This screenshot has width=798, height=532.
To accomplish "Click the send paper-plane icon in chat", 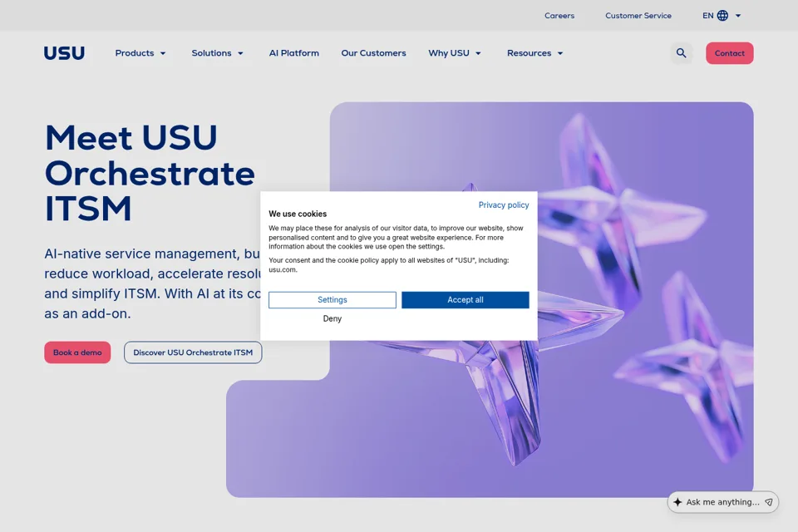I will click(x=768, y=502).
